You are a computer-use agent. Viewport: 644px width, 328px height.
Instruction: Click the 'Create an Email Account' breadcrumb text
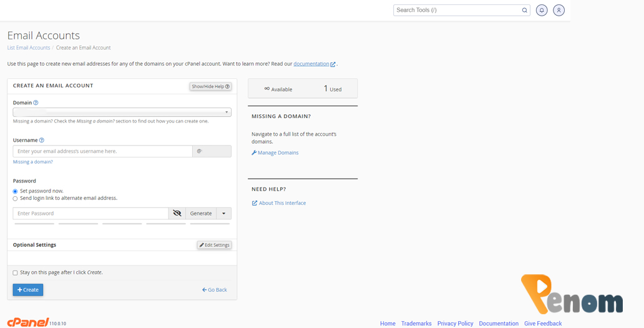tap(84, 47)
